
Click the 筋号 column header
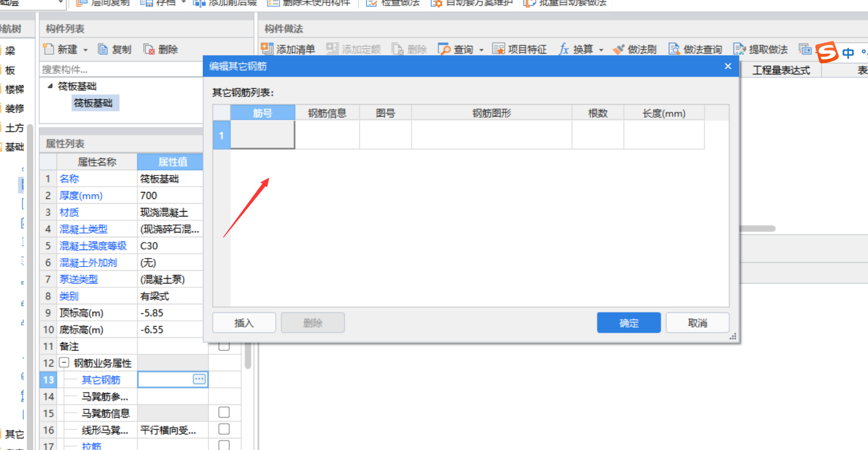(263, 113)
